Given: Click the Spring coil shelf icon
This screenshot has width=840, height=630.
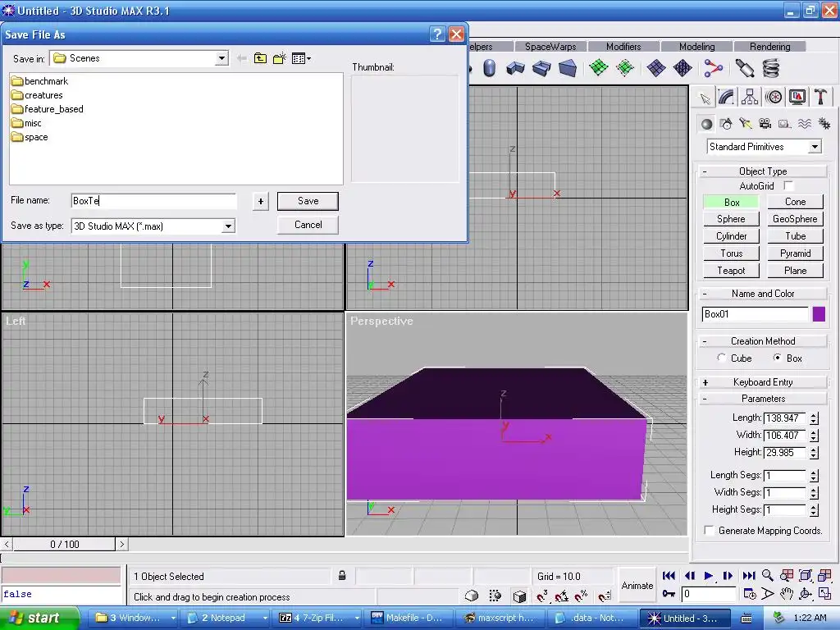Looking at the screenshot, I should coord(771,68).
